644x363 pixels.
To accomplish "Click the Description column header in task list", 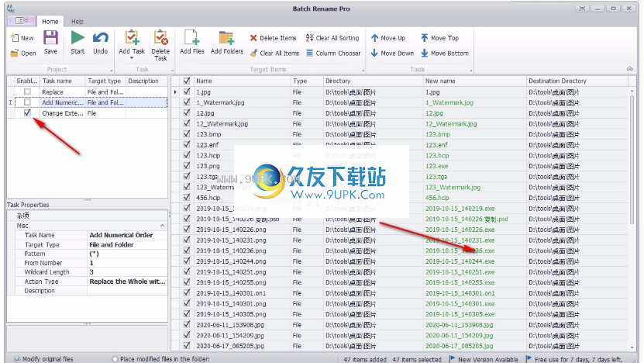I will [x=146, y=81].
